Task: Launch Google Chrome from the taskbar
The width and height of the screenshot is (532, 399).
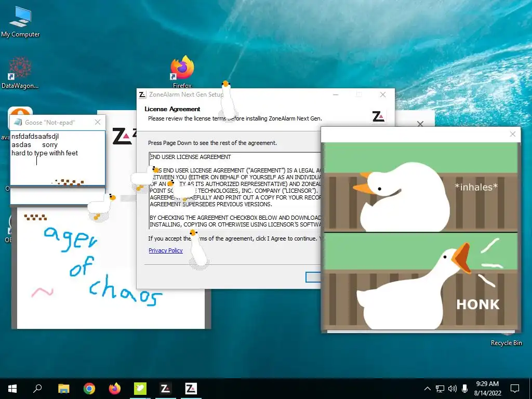Action: (89, 389)
